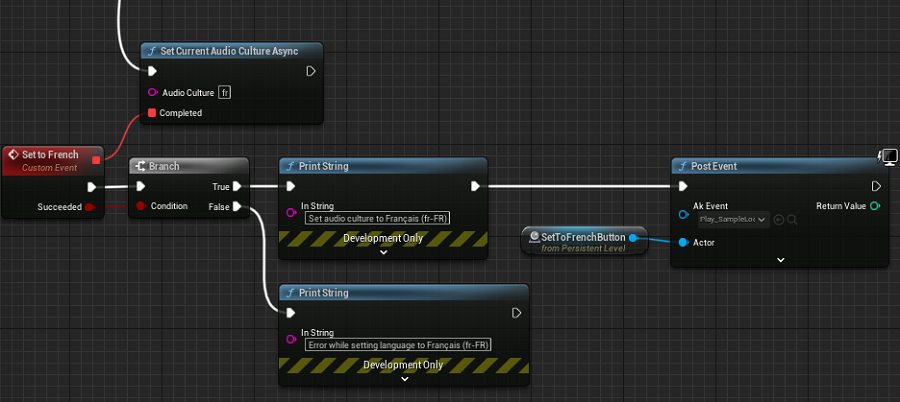Click the Succeeded boolean pin
Screen dimensions: 900x402
tap(89, 207)
